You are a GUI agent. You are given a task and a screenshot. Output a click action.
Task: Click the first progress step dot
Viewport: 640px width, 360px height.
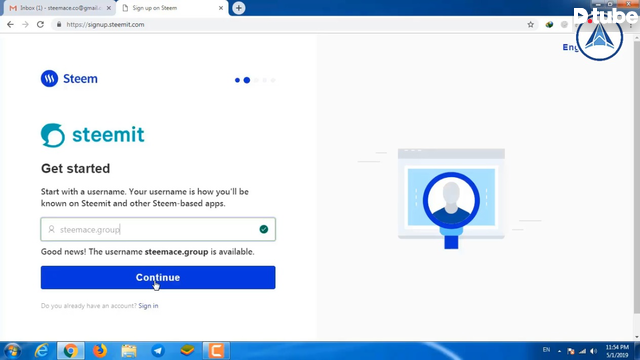[237, 80]
